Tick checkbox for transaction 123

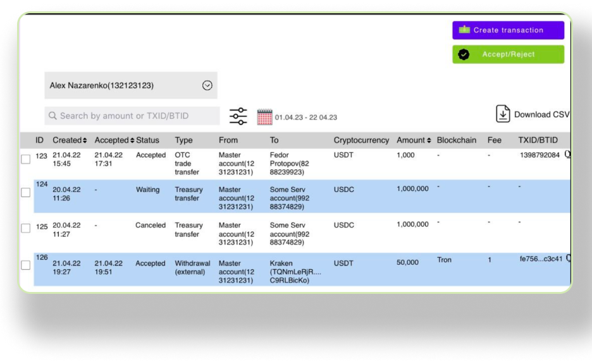coord(26,159)
